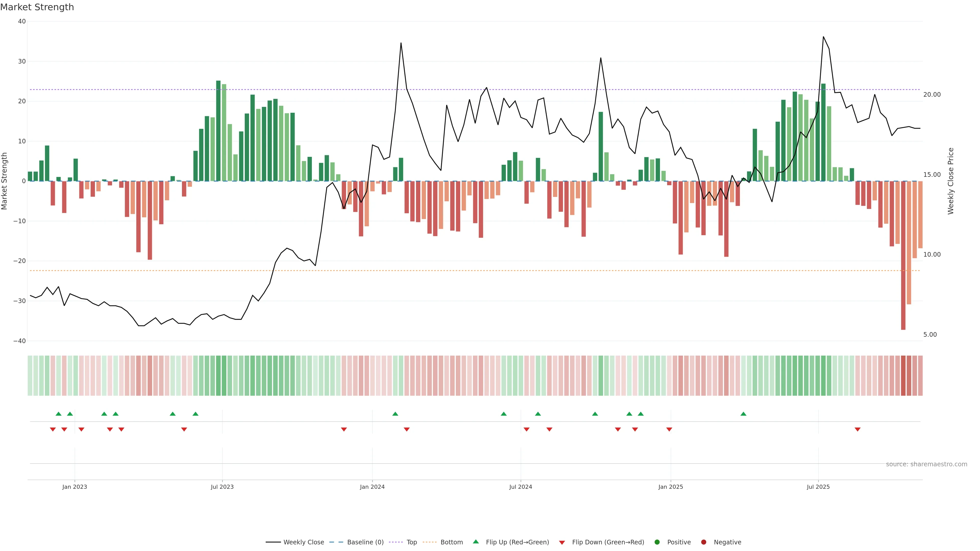Click the flip up marker near Feb 2024
980x551 pixels.
(395, 414)
